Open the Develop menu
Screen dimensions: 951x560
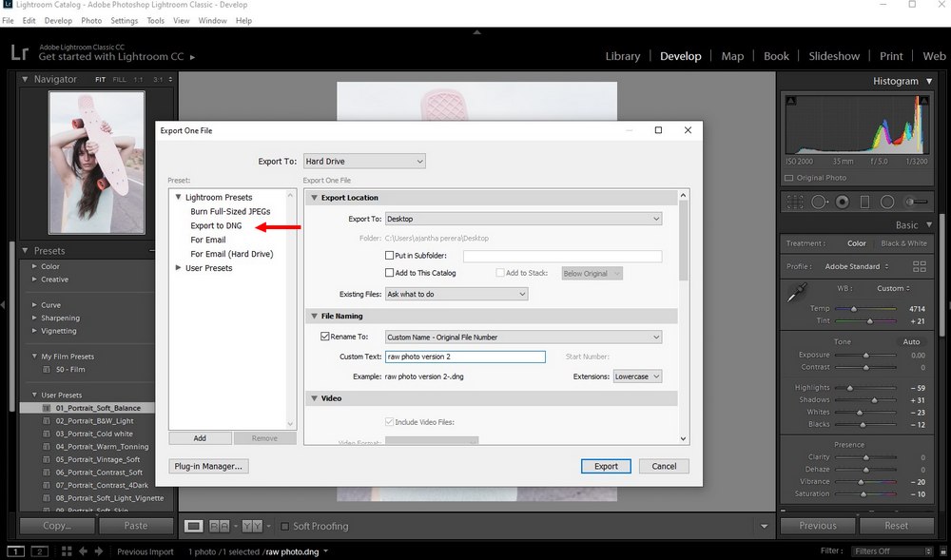click(x=58, y=21)
